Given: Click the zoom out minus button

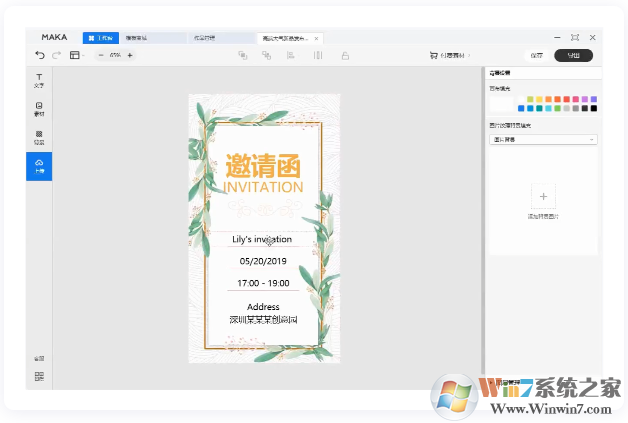Looking at the screenshot, I should pos(101,55).
